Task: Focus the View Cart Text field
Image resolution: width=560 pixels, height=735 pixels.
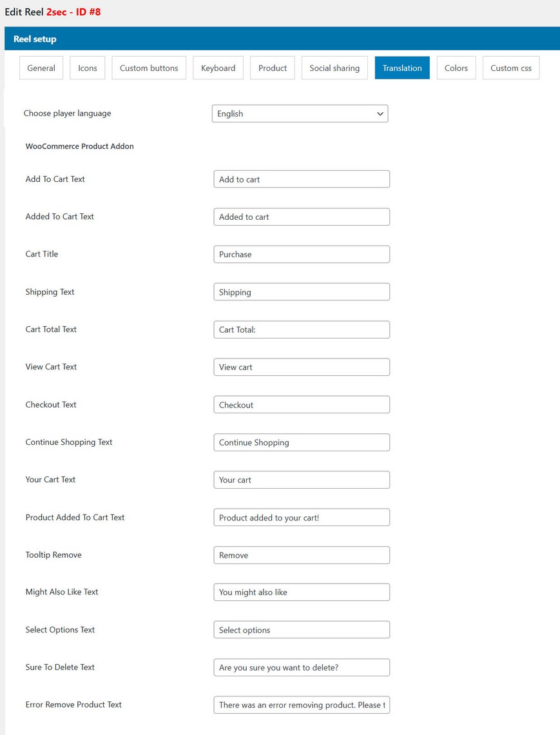Action: (302, 367)
